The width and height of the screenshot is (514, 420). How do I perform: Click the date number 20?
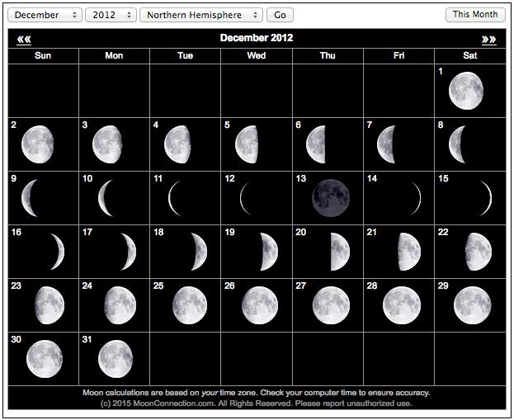click(x=301, y=232)
